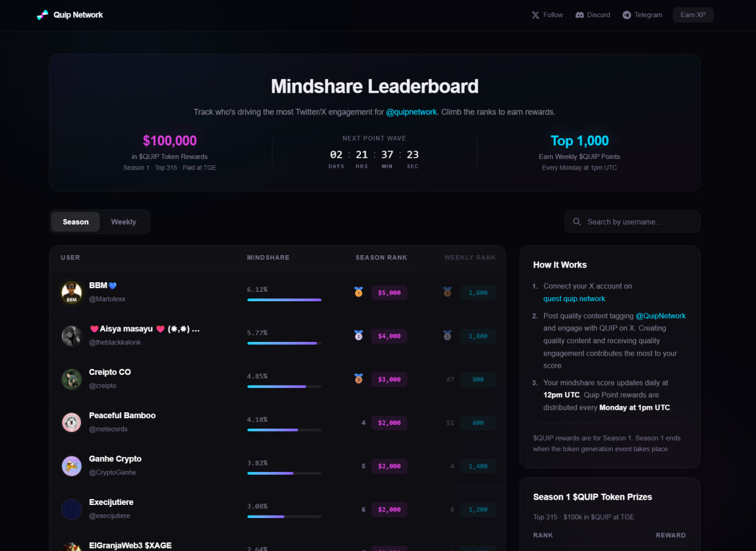Image resolution: width=756 pixels, height=551 pixels.
Task: Click Creipto CO's bronze season medal
Action: click(359, 379)
